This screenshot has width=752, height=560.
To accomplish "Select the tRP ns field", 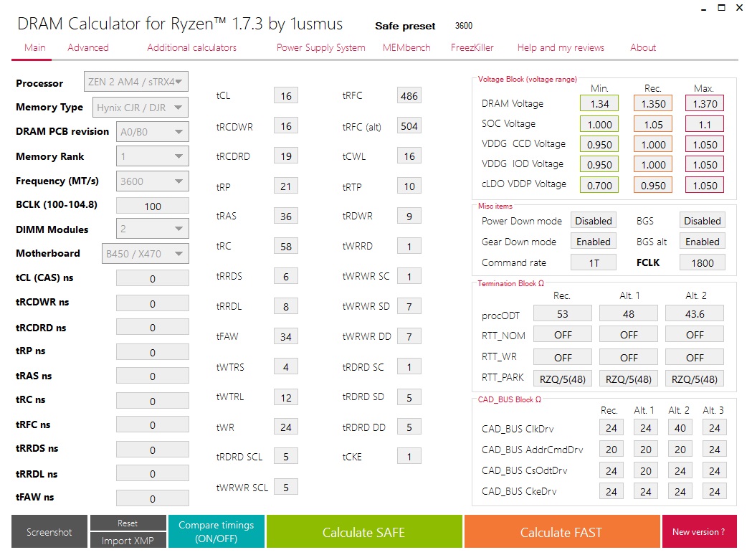I will pyautogui.click(x=153, y=352).
